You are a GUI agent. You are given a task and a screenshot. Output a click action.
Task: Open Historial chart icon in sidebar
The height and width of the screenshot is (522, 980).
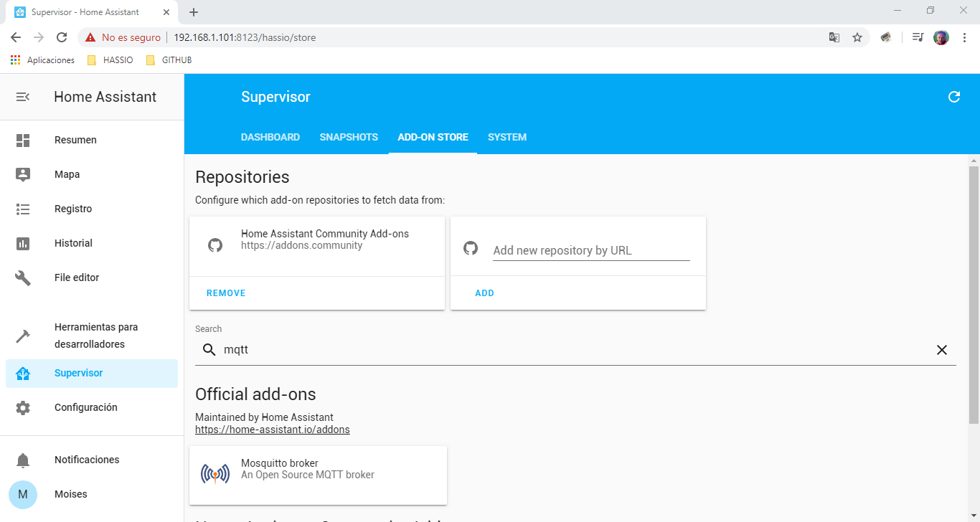[x=23, y=243]
